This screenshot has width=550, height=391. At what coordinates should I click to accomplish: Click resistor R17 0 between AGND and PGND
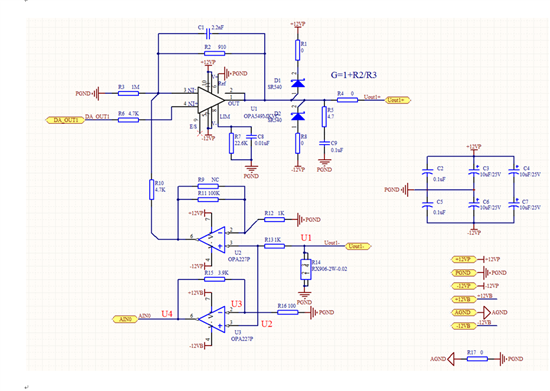(x=477, y=359)
